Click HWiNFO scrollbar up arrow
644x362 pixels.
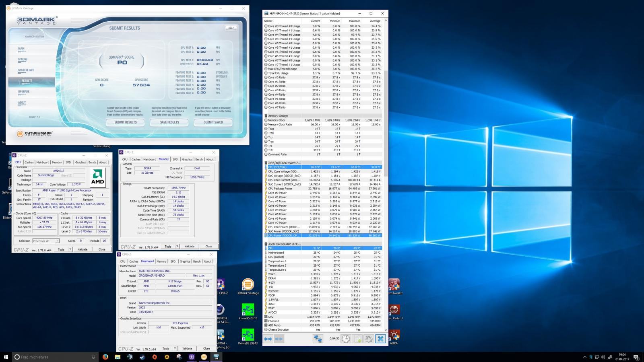pos(386,21)
